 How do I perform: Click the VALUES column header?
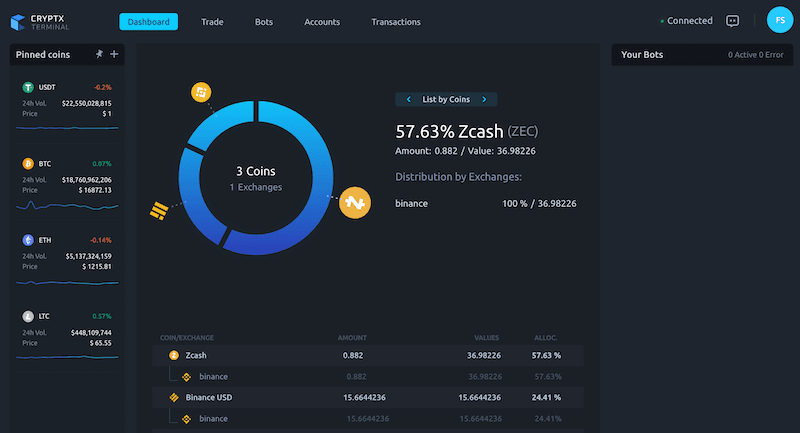coord(486,338)
